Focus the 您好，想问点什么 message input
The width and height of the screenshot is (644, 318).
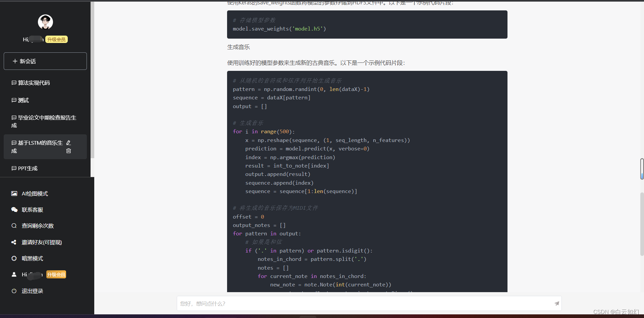(x=369, y=304)
